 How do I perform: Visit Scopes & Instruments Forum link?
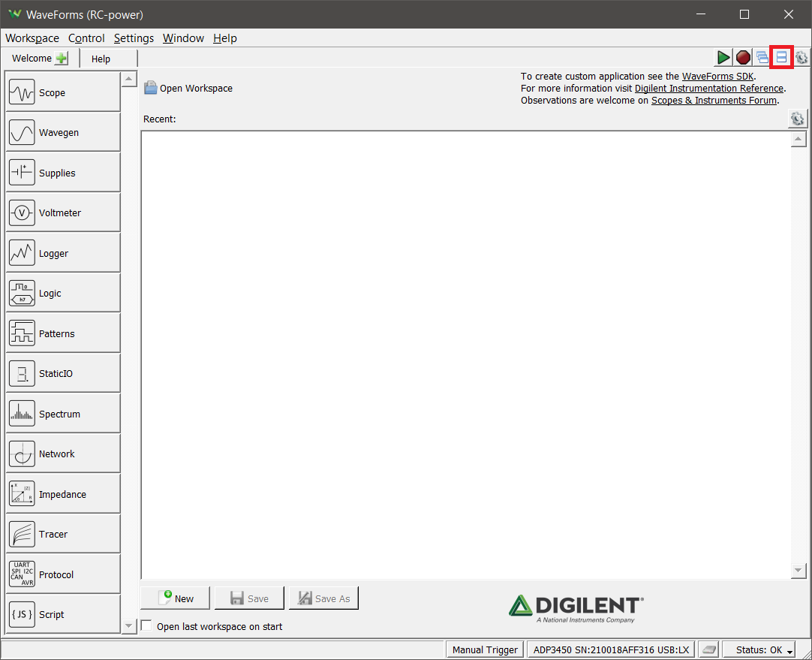(x=714, y=100)
